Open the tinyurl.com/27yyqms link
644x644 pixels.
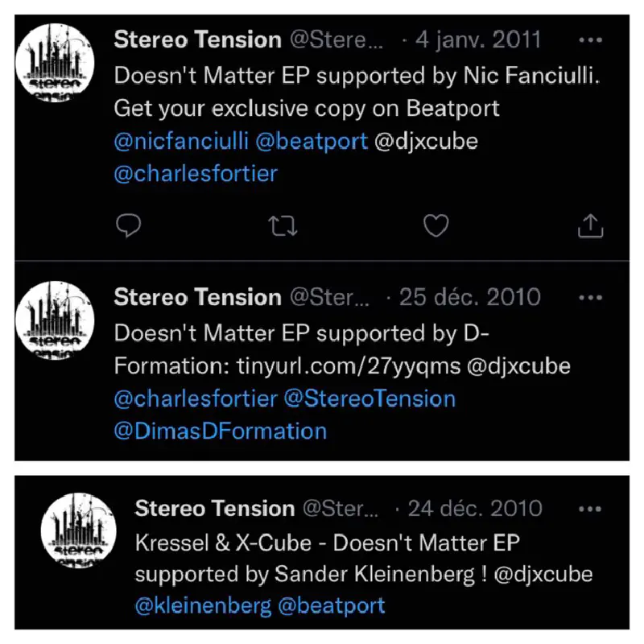point(349,366)
